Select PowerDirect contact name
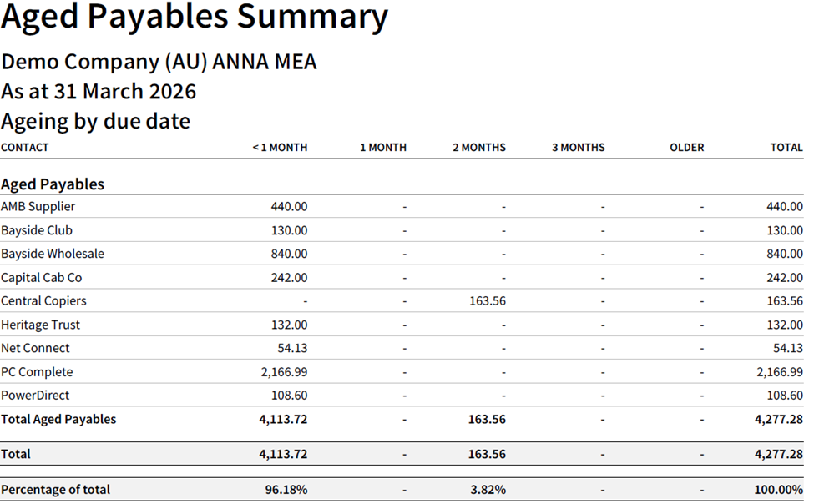The width and height of the screenshot is (814, 504). [35, 396]
